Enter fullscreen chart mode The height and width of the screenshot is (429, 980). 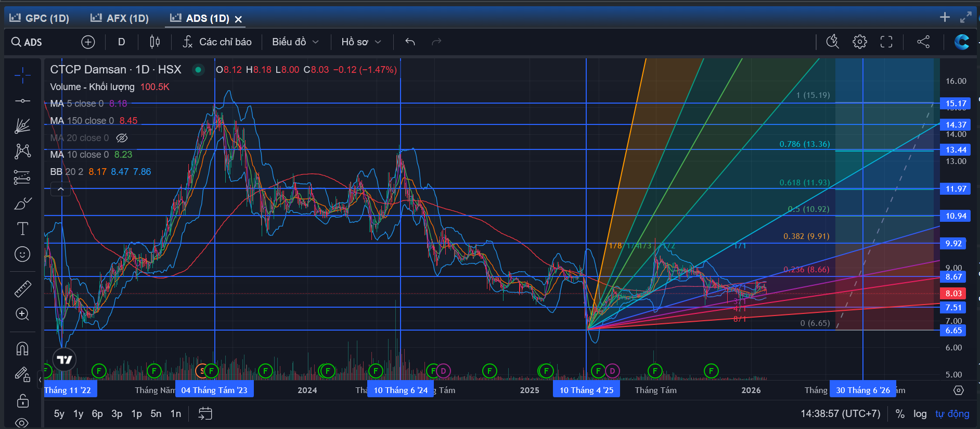tap(886, 42)
